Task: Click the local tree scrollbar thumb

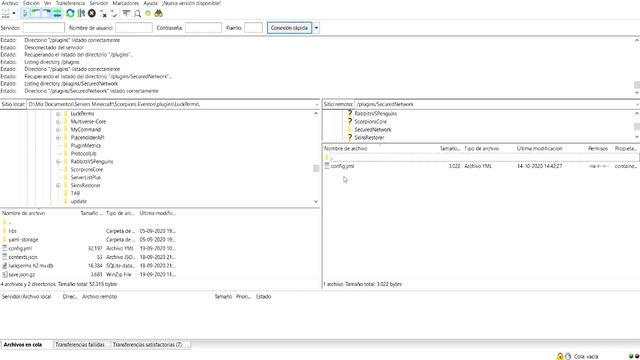Action: point(316,168)
